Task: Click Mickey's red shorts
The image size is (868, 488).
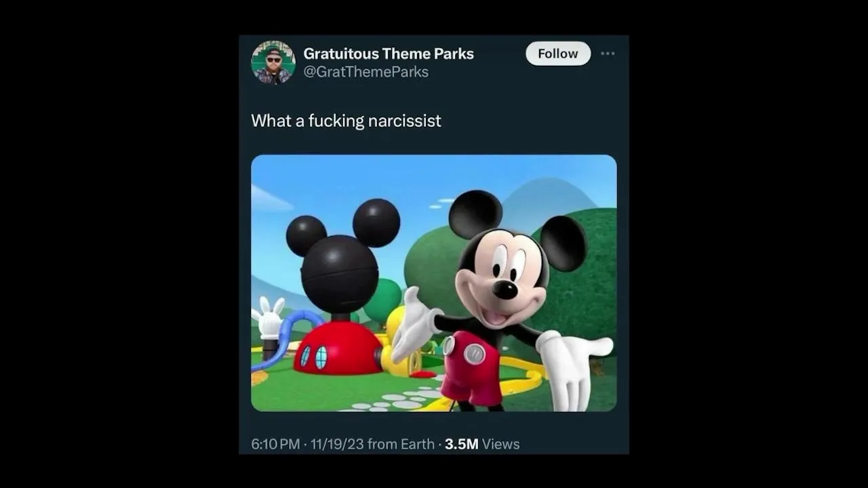Action: 471,366
